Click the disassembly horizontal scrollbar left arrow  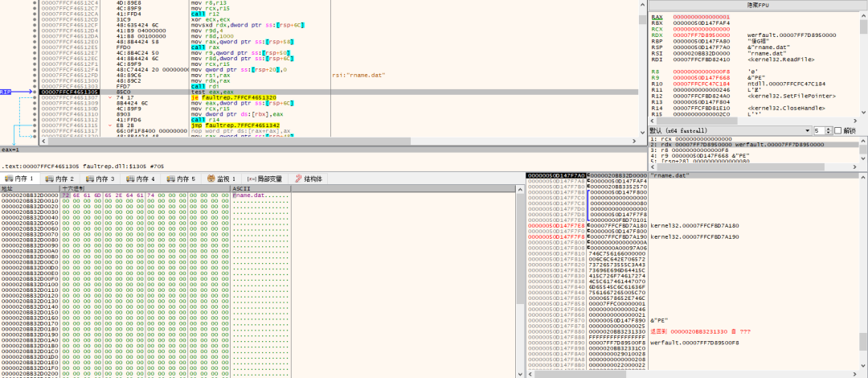pos(43,142)
